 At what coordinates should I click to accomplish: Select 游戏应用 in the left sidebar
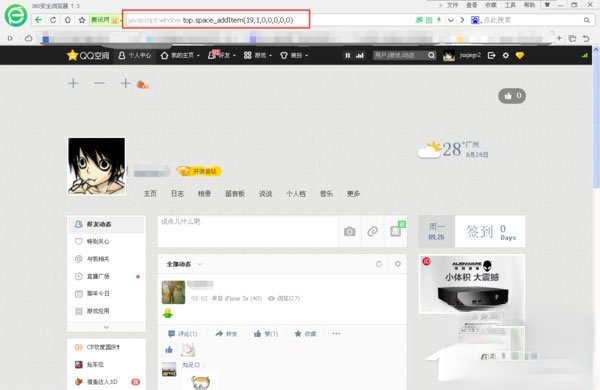tap(106, 311)
